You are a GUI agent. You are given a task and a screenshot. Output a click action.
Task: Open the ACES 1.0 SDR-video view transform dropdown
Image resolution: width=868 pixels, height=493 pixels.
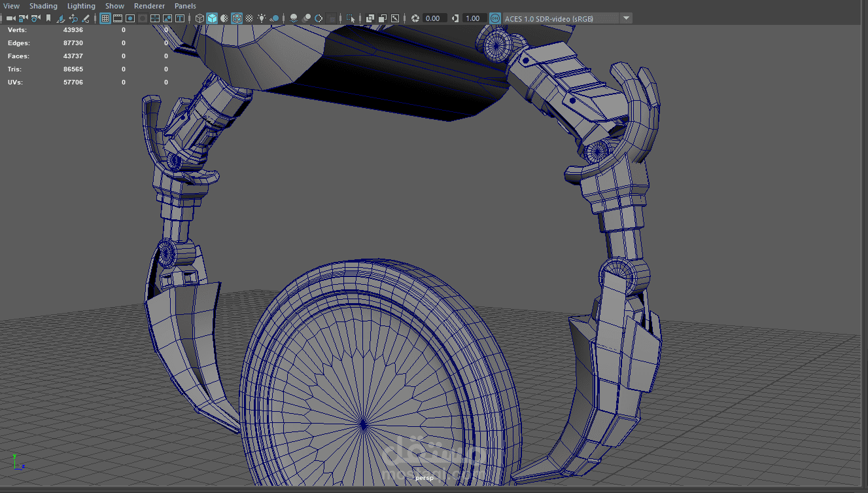[x=626, y=18]
